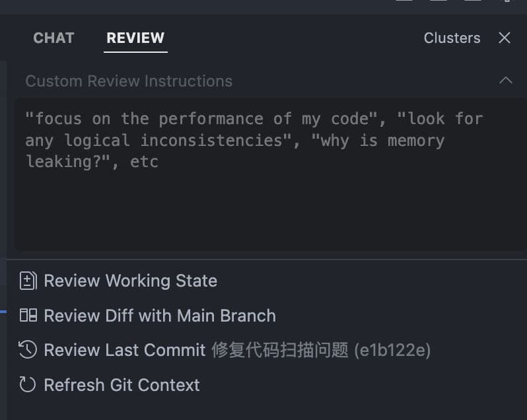This screenshot has height=420, width=527.
Task: Click the Custom Review Instructions header label
Action: (x=129, y=81)
